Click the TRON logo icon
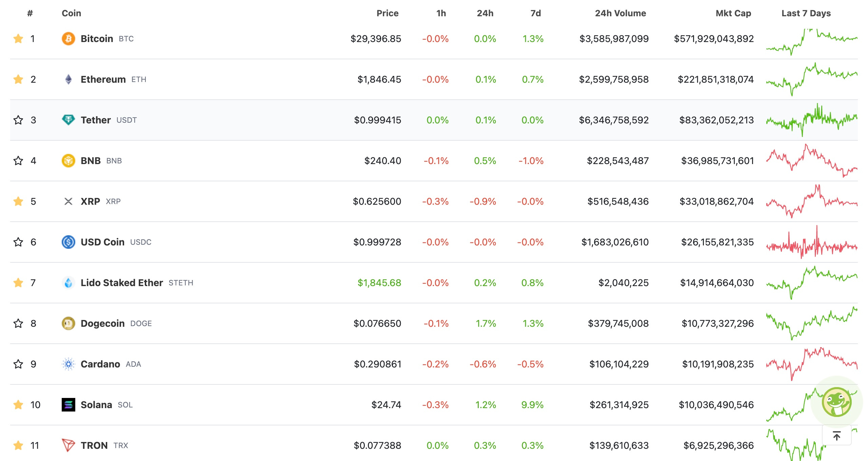The image size is (868, 461). (68, 445)
